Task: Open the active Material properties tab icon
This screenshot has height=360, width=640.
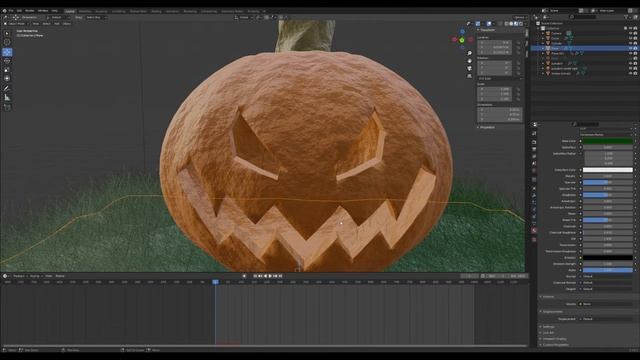Action: 534,230
